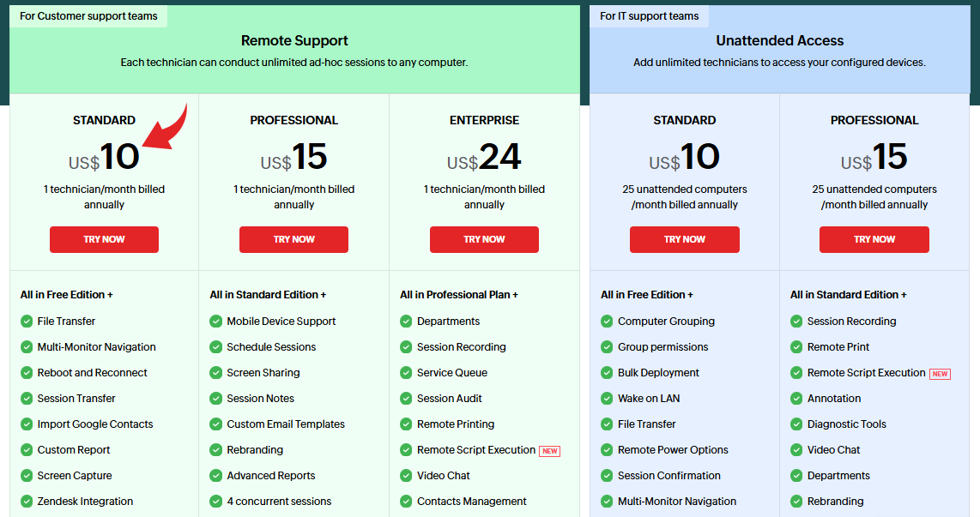Click 'Screen Capture' feature text

coord(75,476)
